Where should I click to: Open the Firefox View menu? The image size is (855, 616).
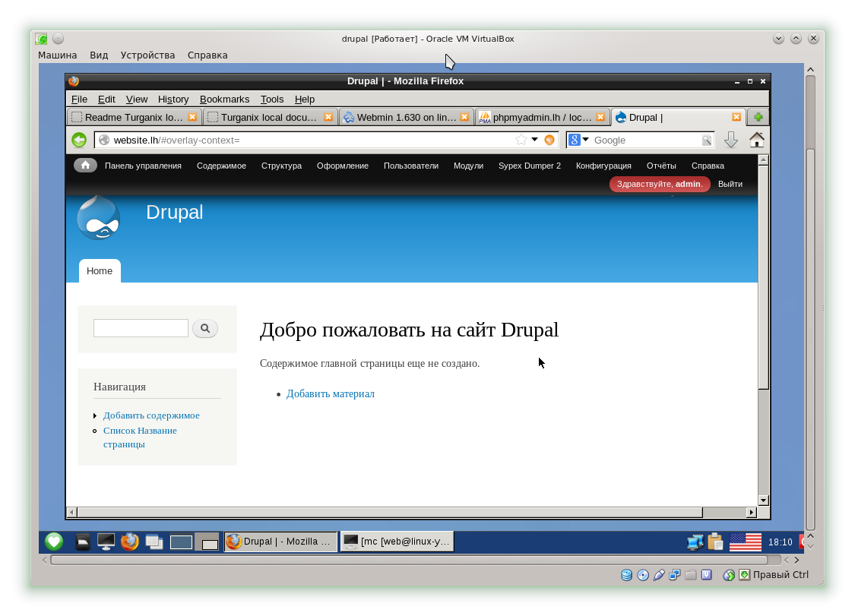pyautogui.click(x=136, y=100)
